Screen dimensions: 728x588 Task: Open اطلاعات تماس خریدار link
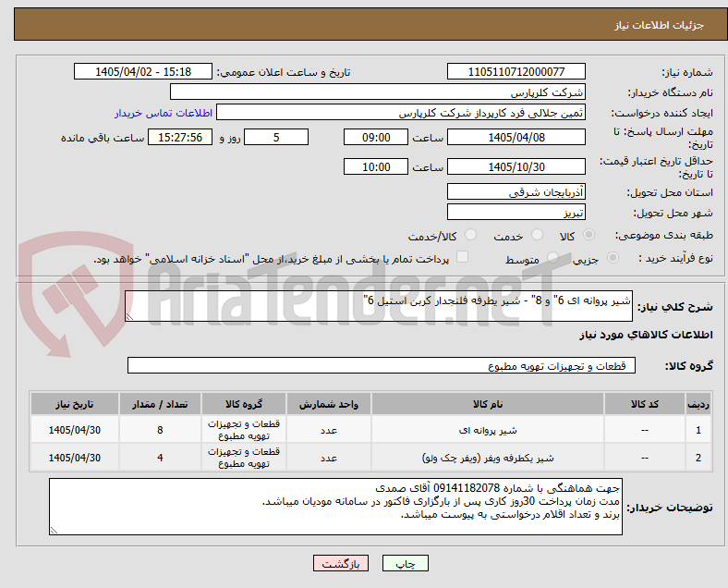[164, 114]
